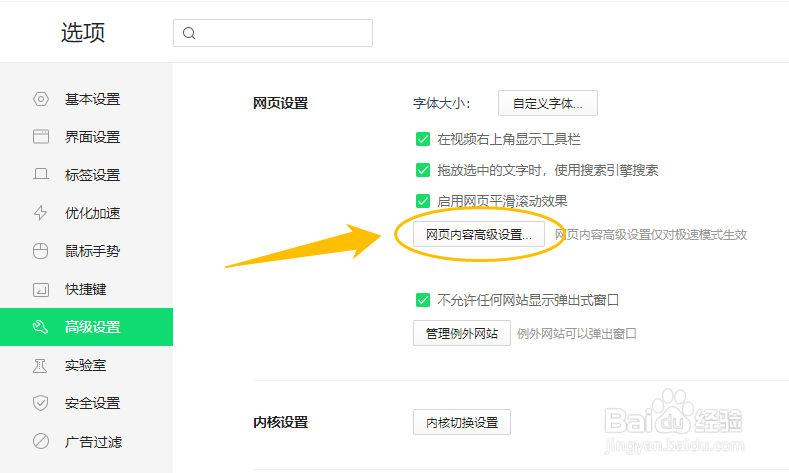Click the 高级设置 wrench icon
Viewport: 789px width, 473px height.
[41, 327]
